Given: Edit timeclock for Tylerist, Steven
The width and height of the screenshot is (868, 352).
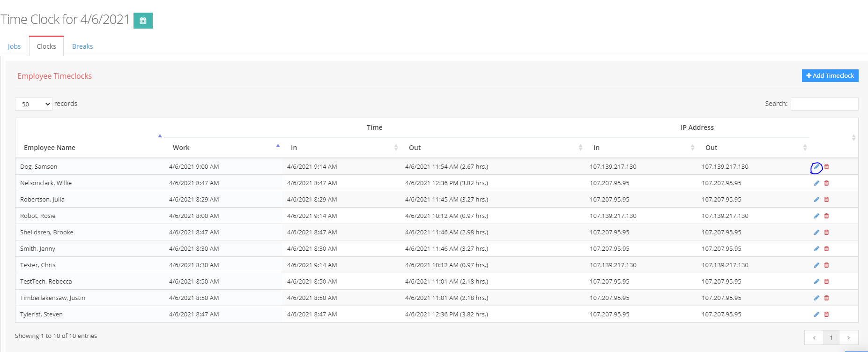Looking at the screenshot, I should tap(816, 315).
